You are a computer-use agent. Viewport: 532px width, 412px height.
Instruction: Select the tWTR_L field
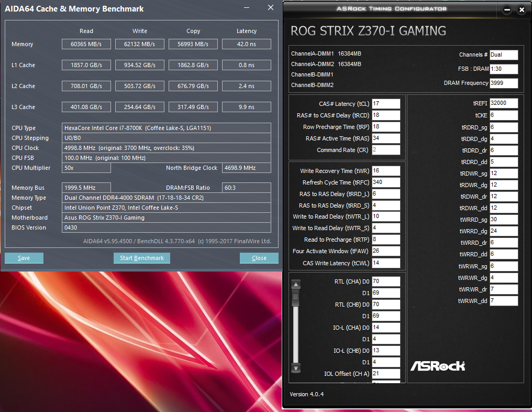click(386, 216)
